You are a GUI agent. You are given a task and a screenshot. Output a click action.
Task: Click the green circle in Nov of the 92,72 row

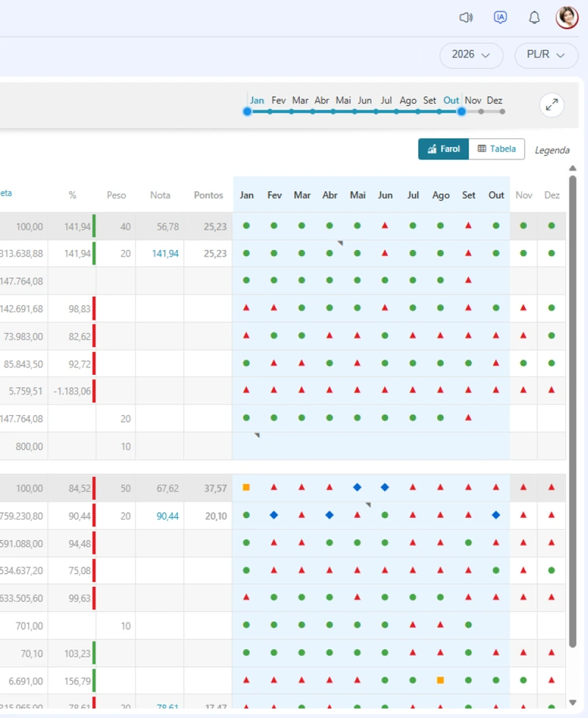point(523,363)
